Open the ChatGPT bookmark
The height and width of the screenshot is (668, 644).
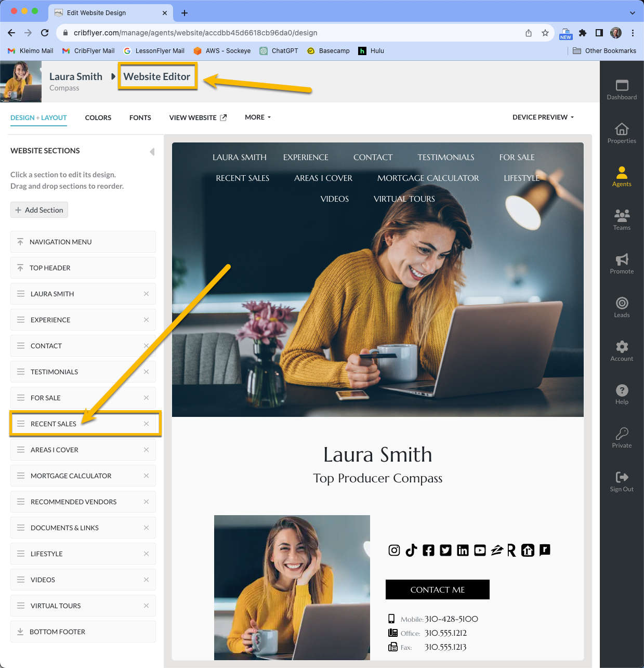tap(279, 51)
